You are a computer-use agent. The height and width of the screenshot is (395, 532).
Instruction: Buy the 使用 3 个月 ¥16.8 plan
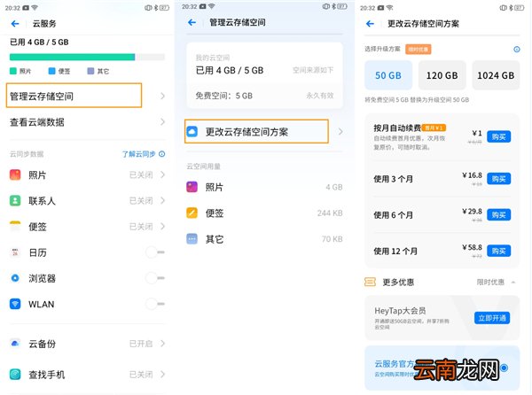point(498,179)
